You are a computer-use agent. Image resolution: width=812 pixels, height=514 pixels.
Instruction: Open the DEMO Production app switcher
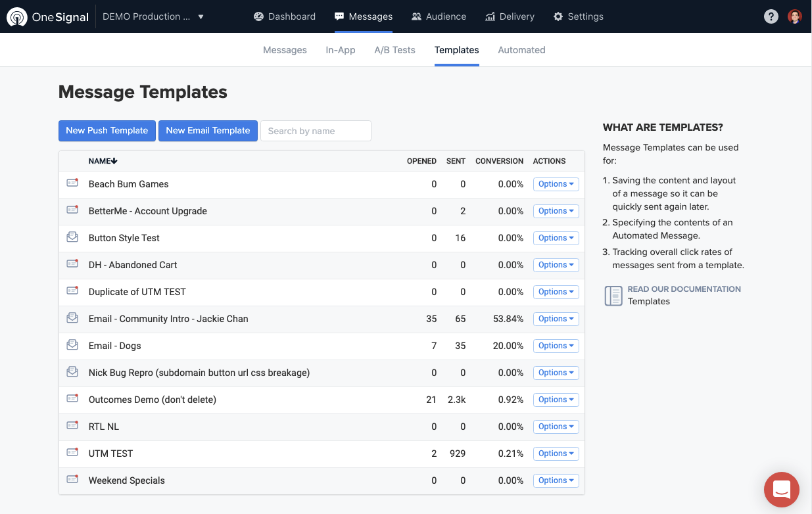tap(153, 16)
